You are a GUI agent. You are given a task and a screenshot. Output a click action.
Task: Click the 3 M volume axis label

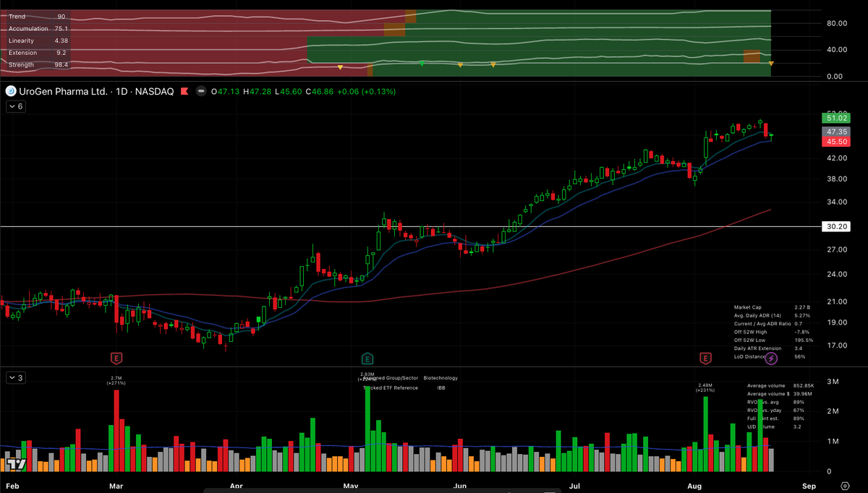click(x=833, y=381)
